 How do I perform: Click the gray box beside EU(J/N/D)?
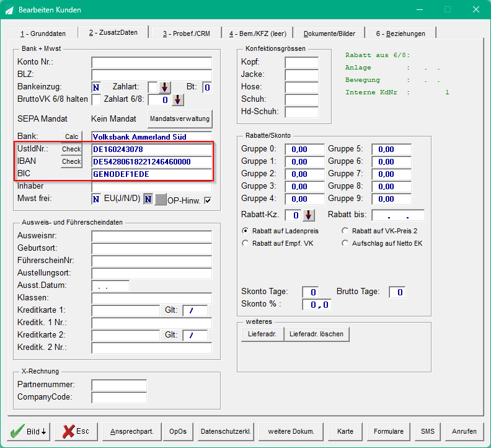(161, 199)
